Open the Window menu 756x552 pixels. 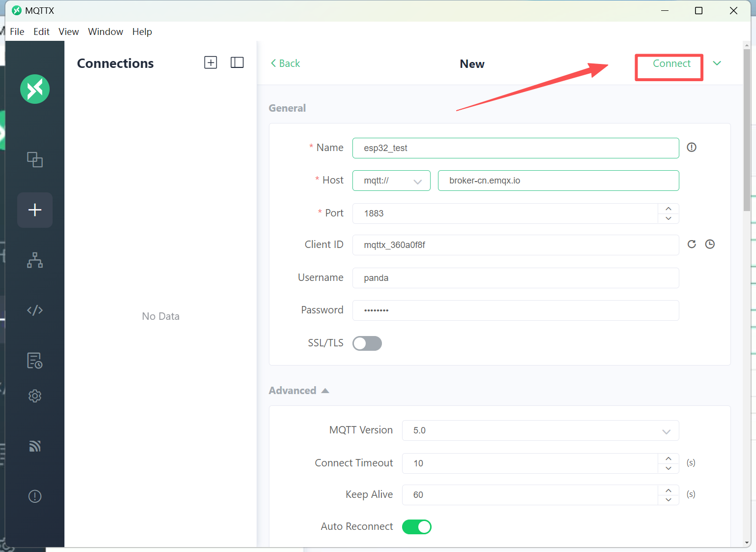point(105,31)
